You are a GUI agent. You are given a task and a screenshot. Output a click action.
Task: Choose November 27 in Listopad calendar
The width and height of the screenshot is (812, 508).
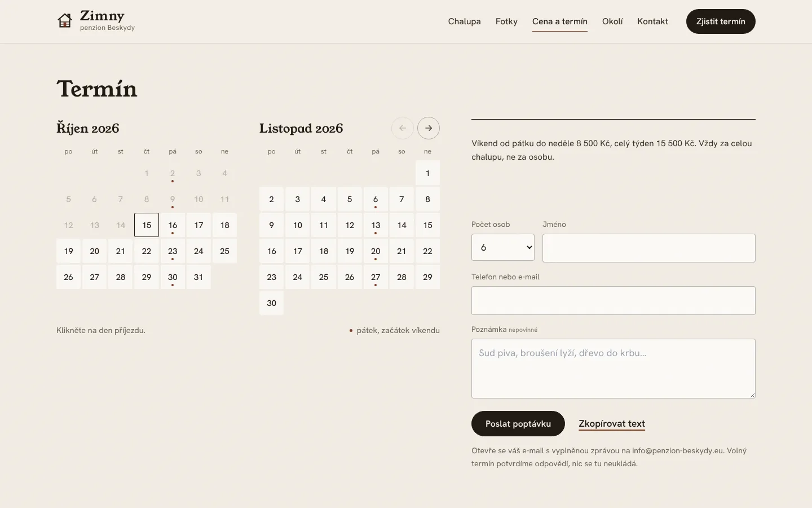(376, 277)
